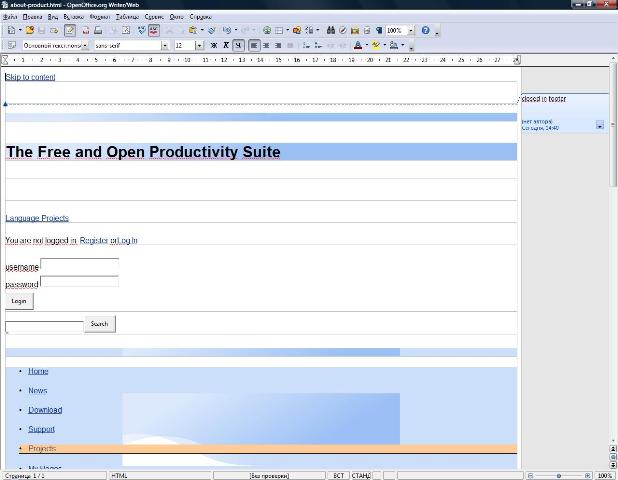This screenshot has width=618, height=480.
Task: Send the document as email via the envelope icon
Action: pyautogui.click(x=54, y=30)
